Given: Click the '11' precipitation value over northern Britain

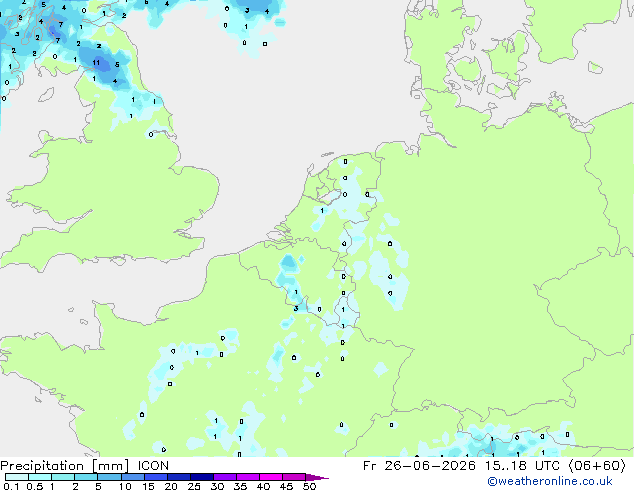Looking at the screenshot, I should click(96, 63).
